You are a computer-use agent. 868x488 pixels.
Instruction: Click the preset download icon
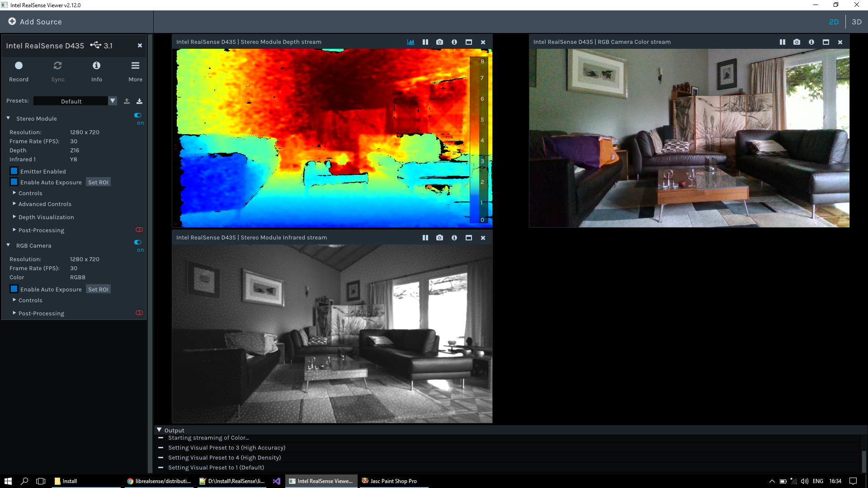coord(139,101)
